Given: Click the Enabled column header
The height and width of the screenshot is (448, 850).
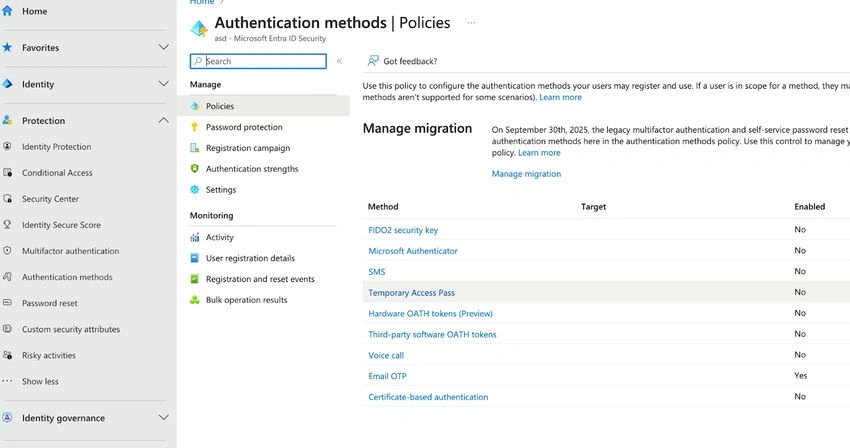Looking at the screenshot, I should point(810,207).
